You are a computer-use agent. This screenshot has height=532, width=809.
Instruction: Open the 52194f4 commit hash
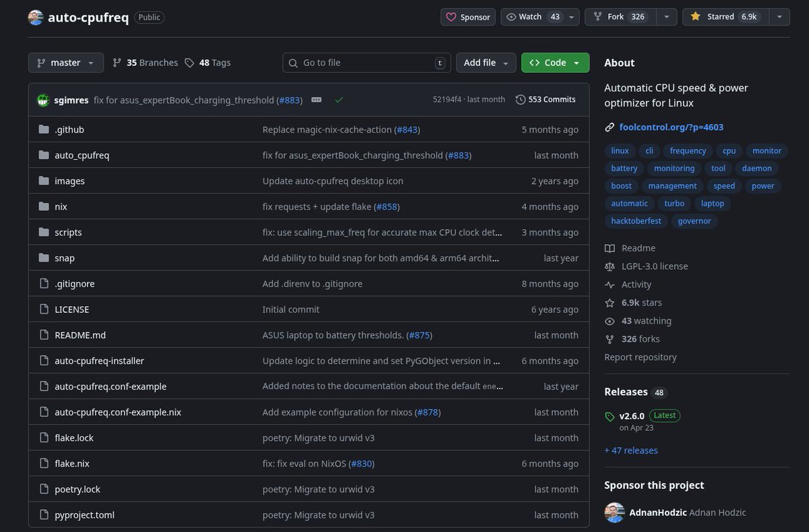coord(447,100)
